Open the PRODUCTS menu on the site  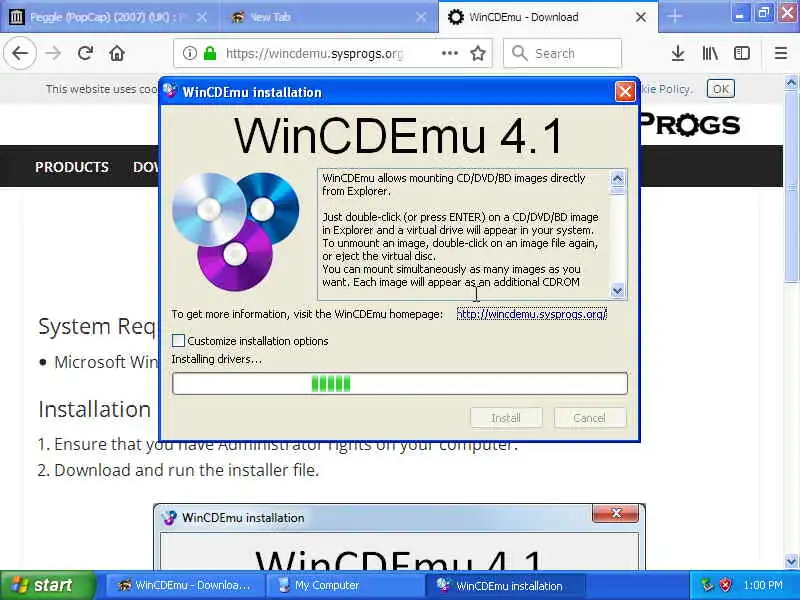coord(72,167)
